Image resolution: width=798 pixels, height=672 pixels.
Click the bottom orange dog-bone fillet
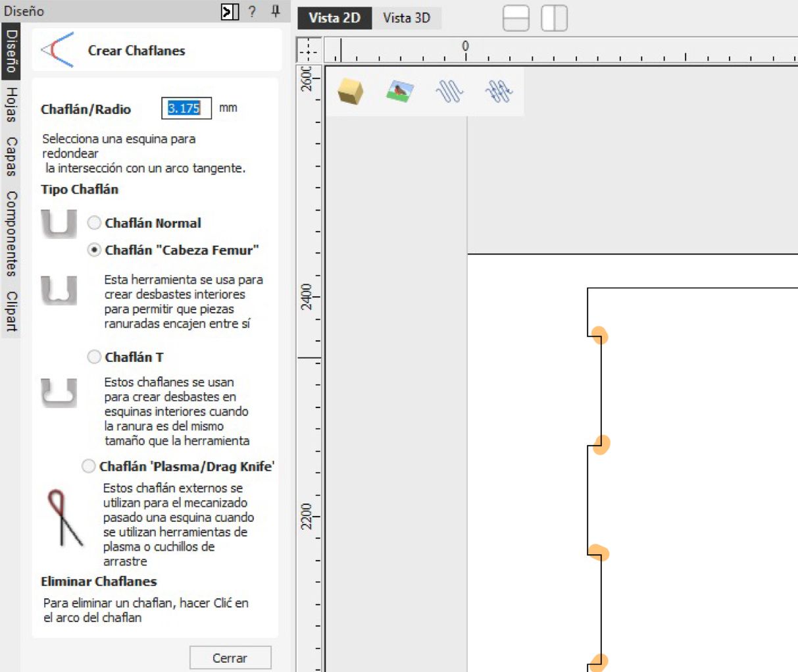(598, 661)
